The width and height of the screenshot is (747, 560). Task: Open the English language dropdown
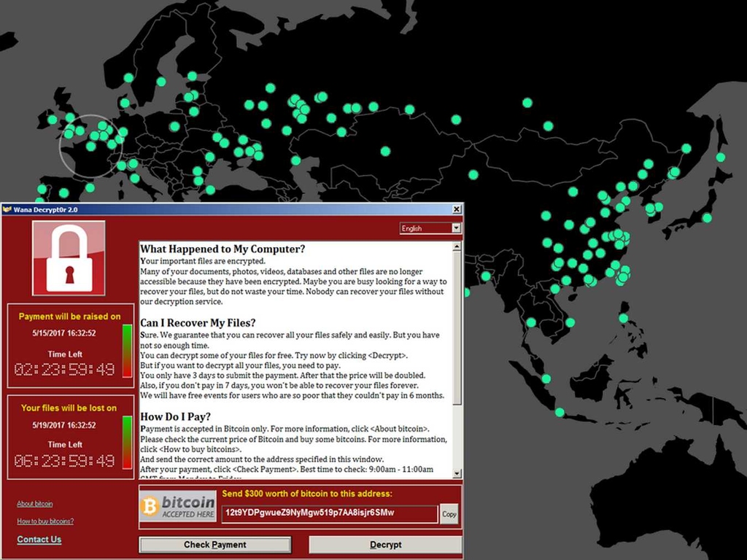430,228
